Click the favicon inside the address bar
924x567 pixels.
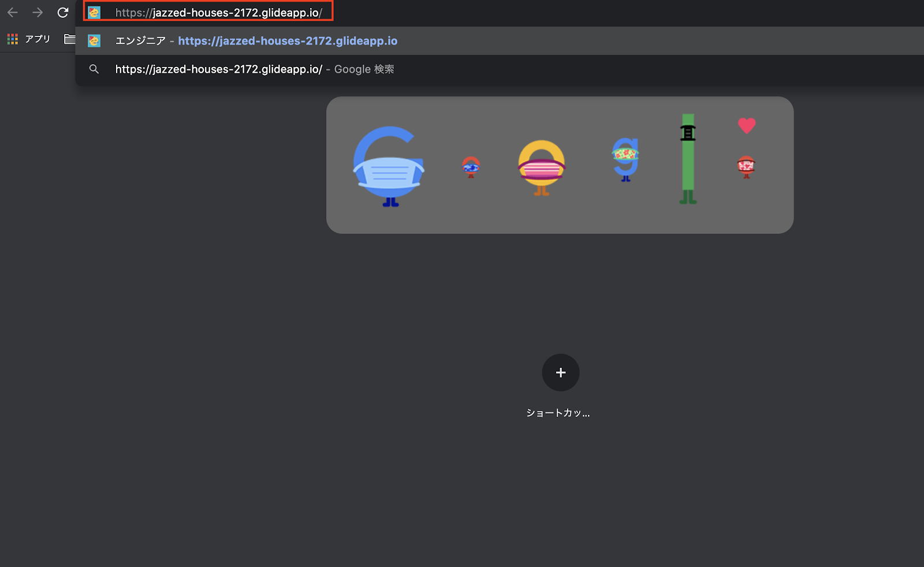[x=94, y=13]
